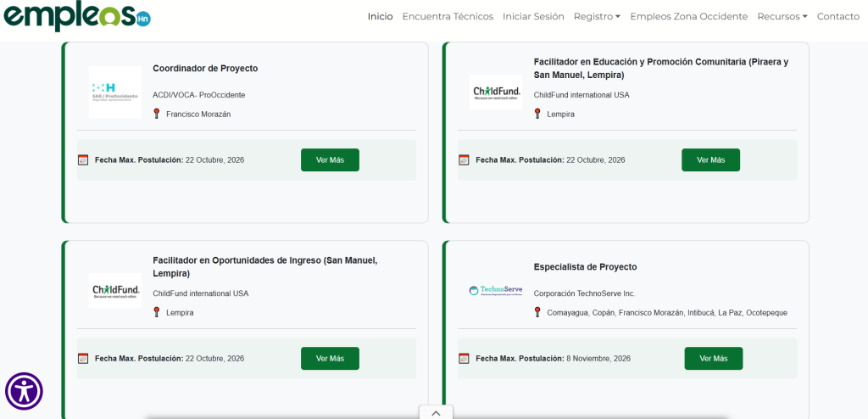Screen dimensions: 868x419
Task: Open Encuentra Técnicos in the navigation
Action: click(x=448, y=17)
